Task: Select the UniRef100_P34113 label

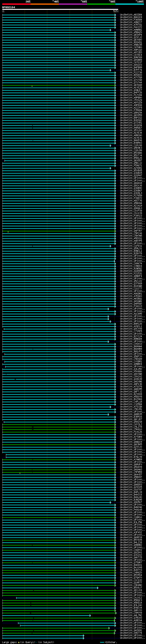Action: coord(131,306)
